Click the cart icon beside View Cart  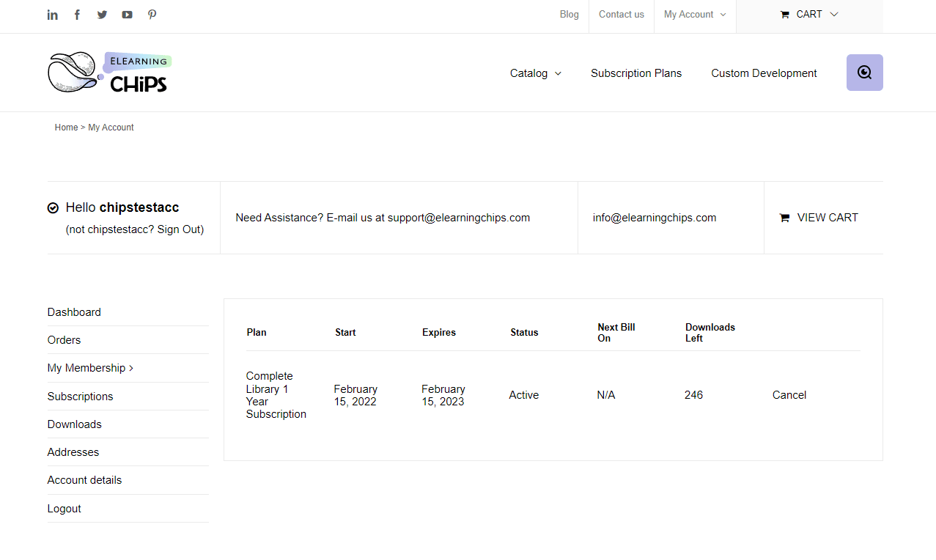[784, 218]
